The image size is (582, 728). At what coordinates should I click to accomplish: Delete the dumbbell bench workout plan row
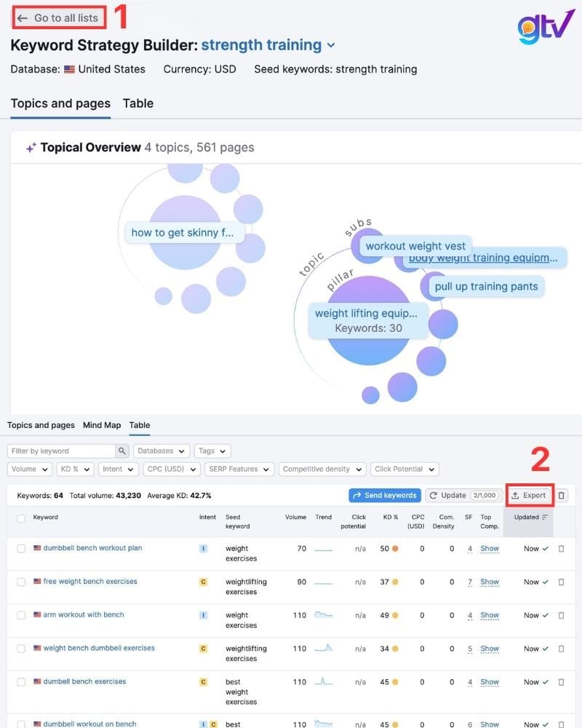point(561,548)
